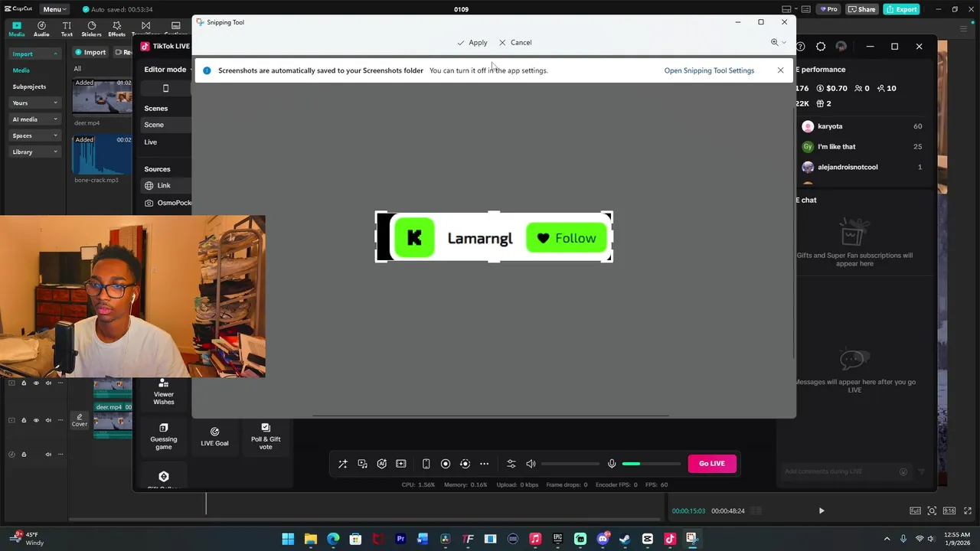This screenshot has width=980, height=551.
Task: Open the CapCut Audio panel
Action: [41, 29]
